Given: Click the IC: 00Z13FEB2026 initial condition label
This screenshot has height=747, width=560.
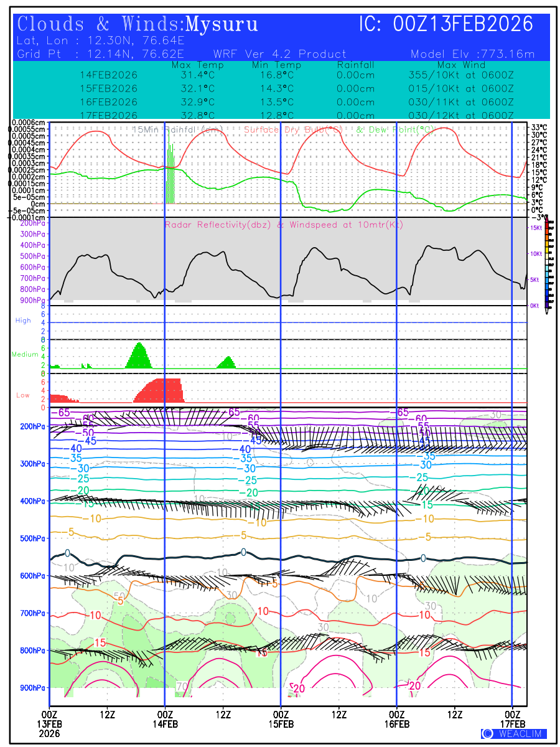Looking at the screenshot, I should coord(446,24).
